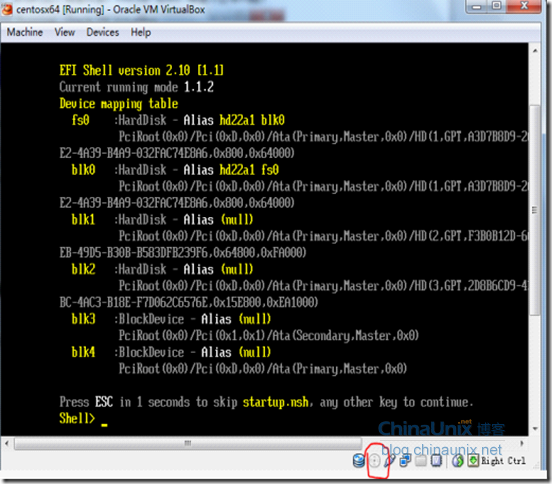Click the 'startup.nsh' text
The image size is (552, 484).
pos(276,402)
